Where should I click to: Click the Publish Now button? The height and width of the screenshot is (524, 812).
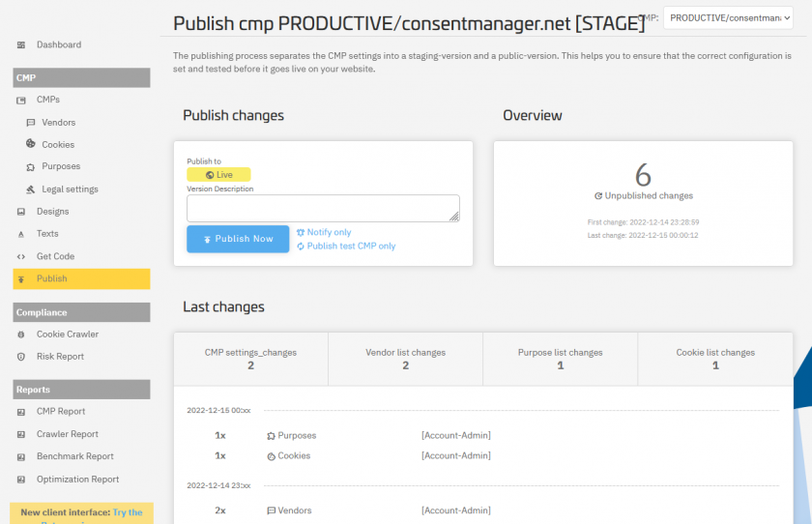[238, 239]
